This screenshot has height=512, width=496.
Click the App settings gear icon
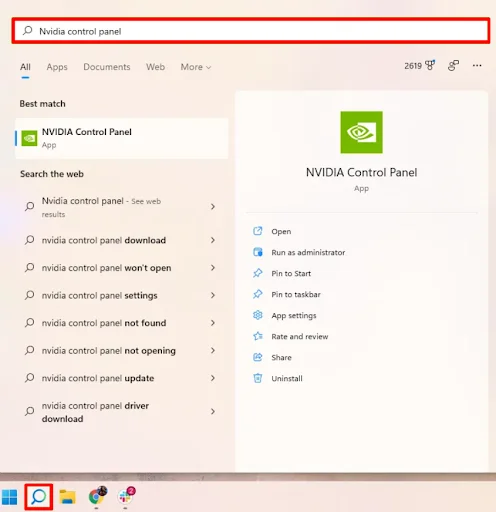tap(258, 315)
